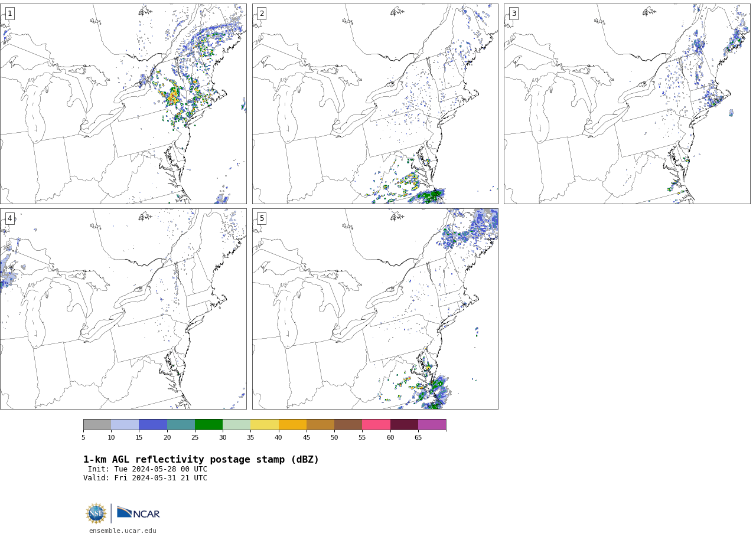Image resolution: width=756 pixels, height=537 pixels.
Task: Select the brown 50-55 dBZ swatch
Action: pyautogui.click(x=348, y=425)
